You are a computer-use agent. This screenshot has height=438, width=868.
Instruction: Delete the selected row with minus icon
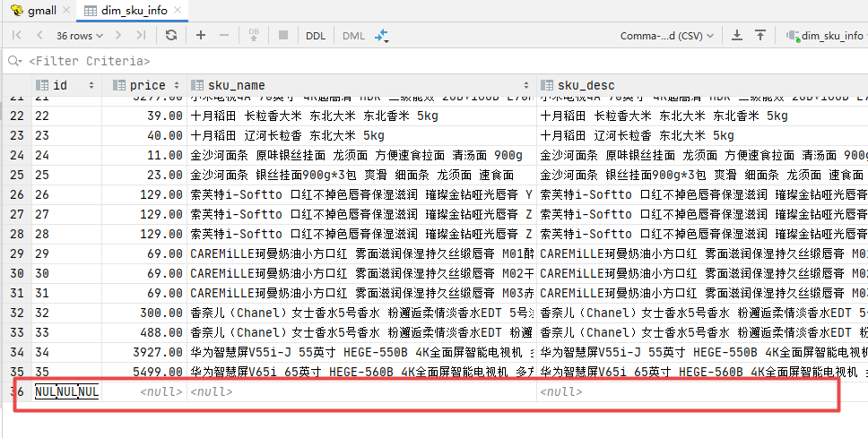pos(224,36)
